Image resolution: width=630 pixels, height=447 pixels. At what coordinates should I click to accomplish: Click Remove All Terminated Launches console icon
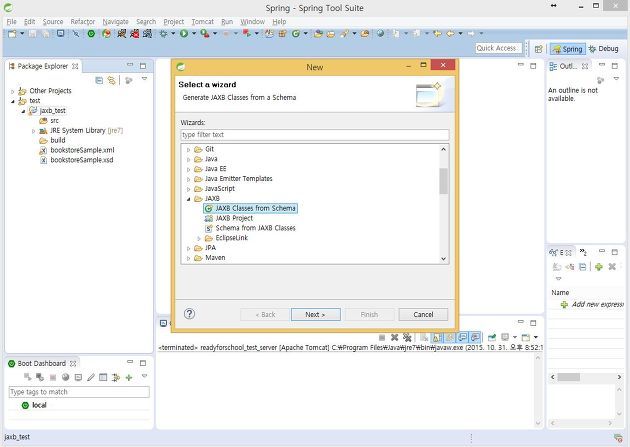(407, 337)
